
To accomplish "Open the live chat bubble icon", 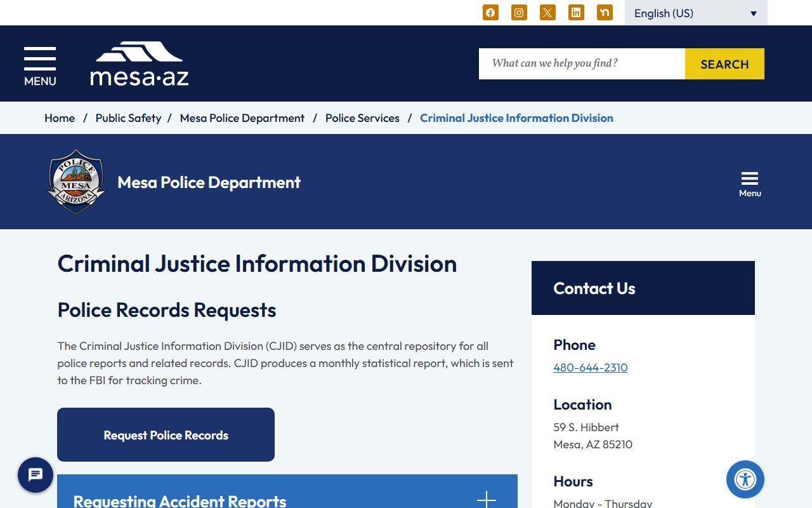I will pos(36,475).
